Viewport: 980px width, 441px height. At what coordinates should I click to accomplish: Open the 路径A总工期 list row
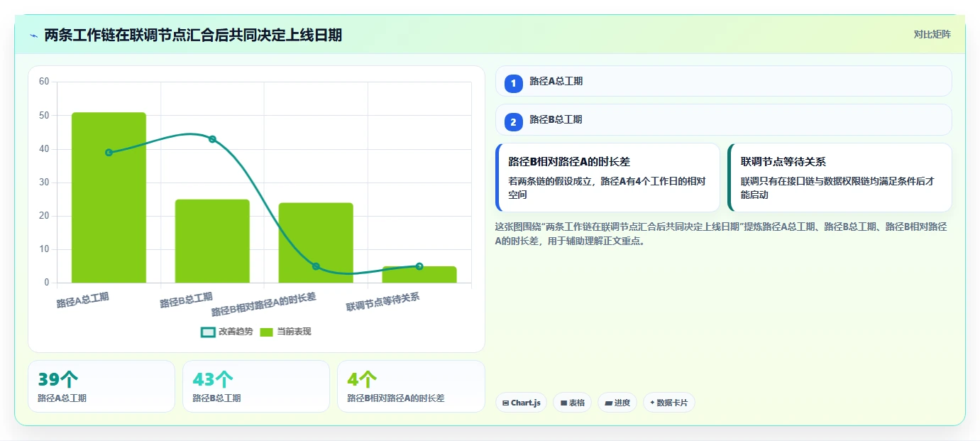723,81
